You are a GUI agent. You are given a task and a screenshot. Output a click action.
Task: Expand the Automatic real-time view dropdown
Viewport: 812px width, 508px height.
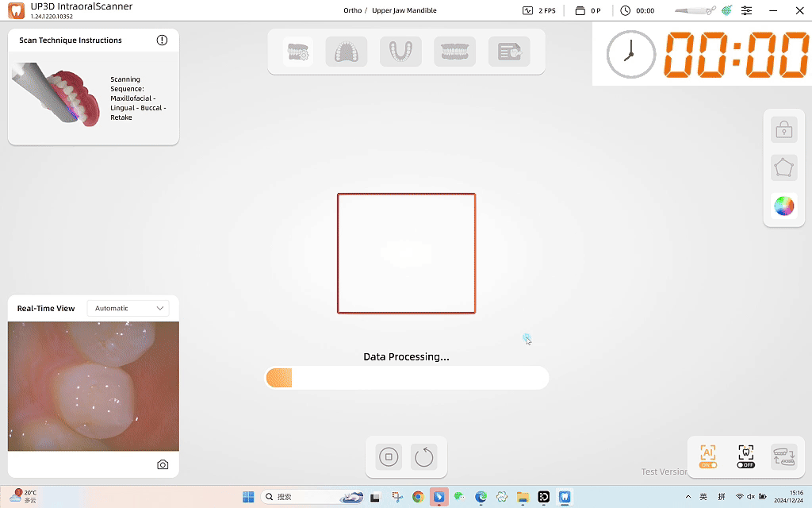(128, 308)
